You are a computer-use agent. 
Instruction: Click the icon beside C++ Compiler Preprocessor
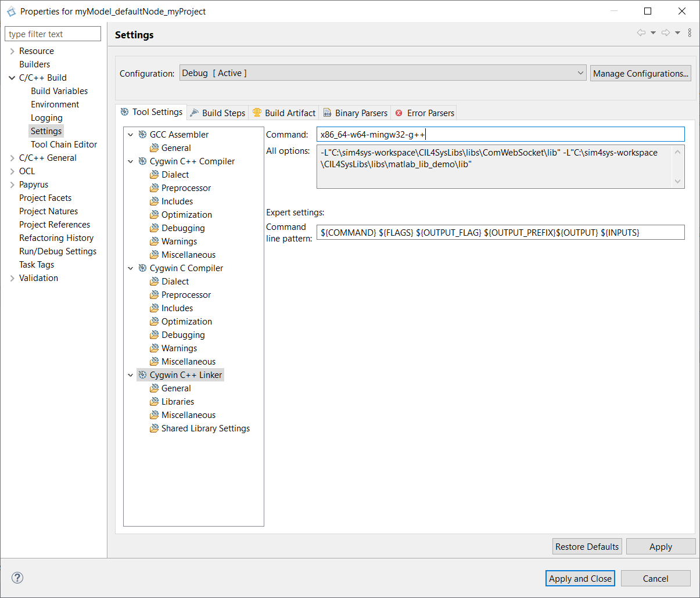click(x=154, y=188)
